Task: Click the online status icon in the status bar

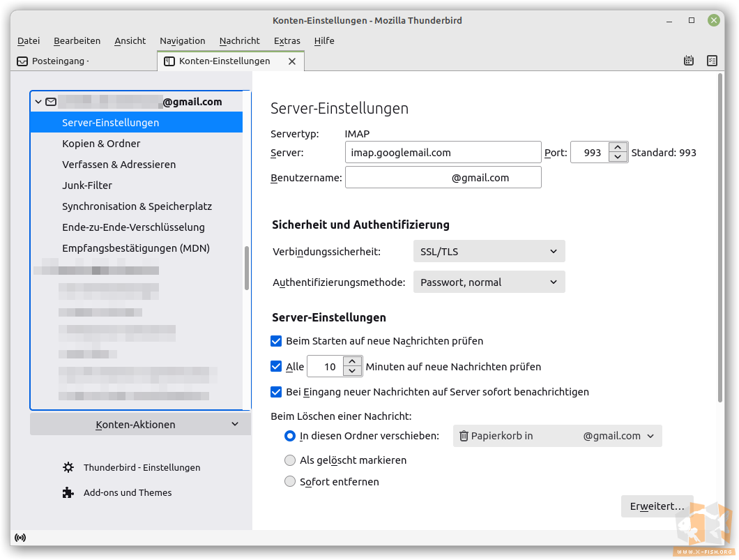Action: (x=20, y=538)
